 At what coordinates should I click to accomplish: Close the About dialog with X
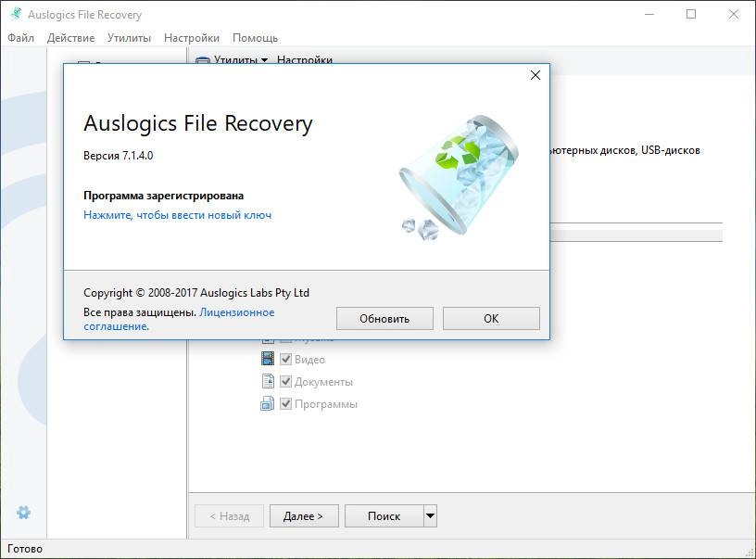tap(535, 75)
